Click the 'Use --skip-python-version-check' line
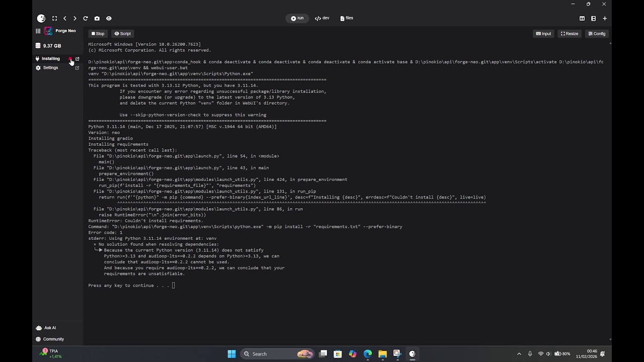The width and height of the screenshot is (644, 362). 193,115
